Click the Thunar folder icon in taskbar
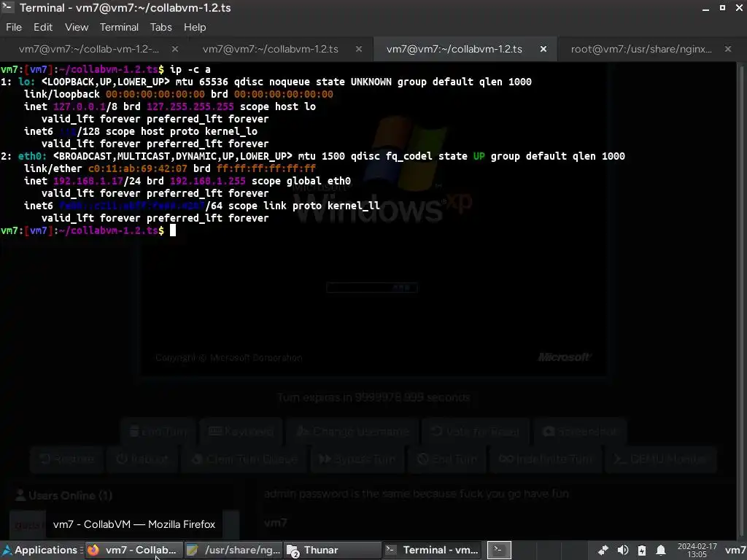Viewport: 747px width, 560px height. [x=293, y=551]
